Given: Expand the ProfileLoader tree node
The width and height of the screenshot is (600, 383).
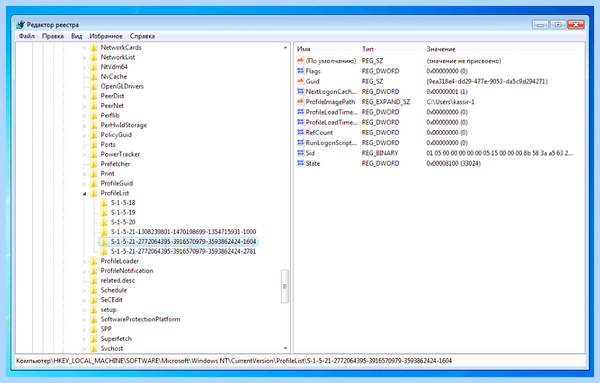Looking at the screenshot, I should tap(84, 261).
